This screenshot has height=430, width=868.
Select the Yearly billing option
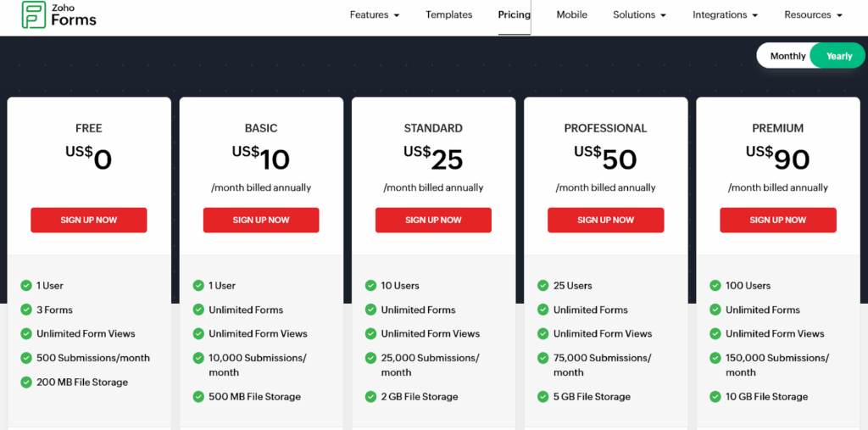(838, 56)
